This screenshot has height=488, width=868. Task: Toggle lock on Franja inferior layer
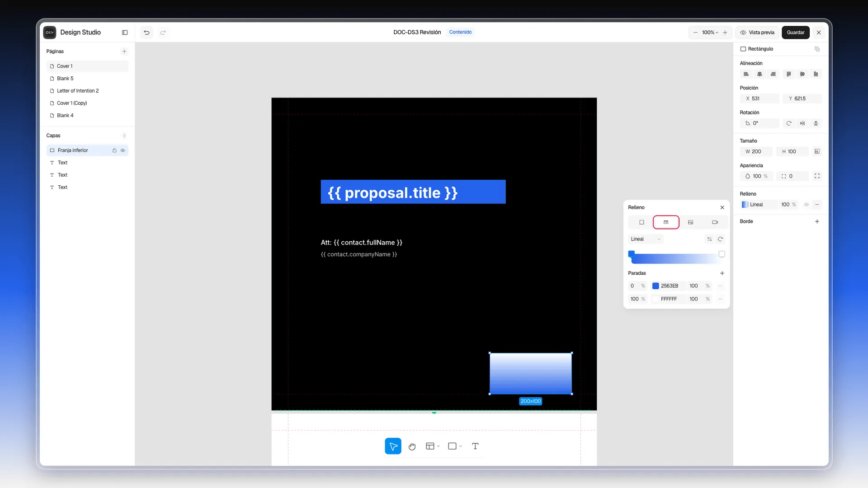tap(114, 150)
